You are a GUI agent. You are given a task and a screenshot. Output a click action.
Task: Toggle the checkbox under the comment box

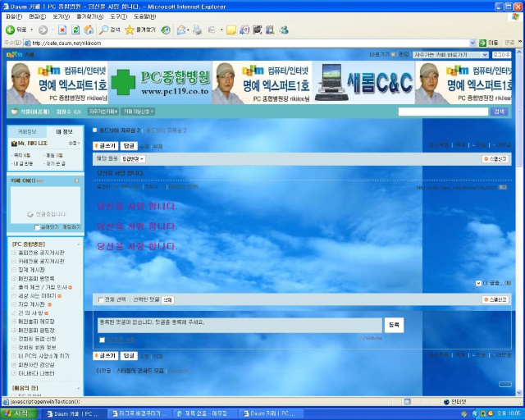click(102, 340)
